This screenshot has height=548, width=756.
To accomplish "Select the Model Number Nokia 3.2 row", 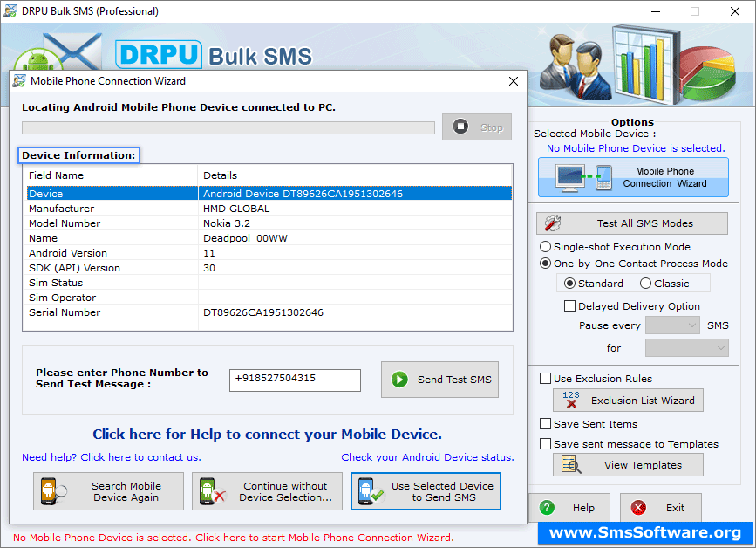I will point(269,223).
